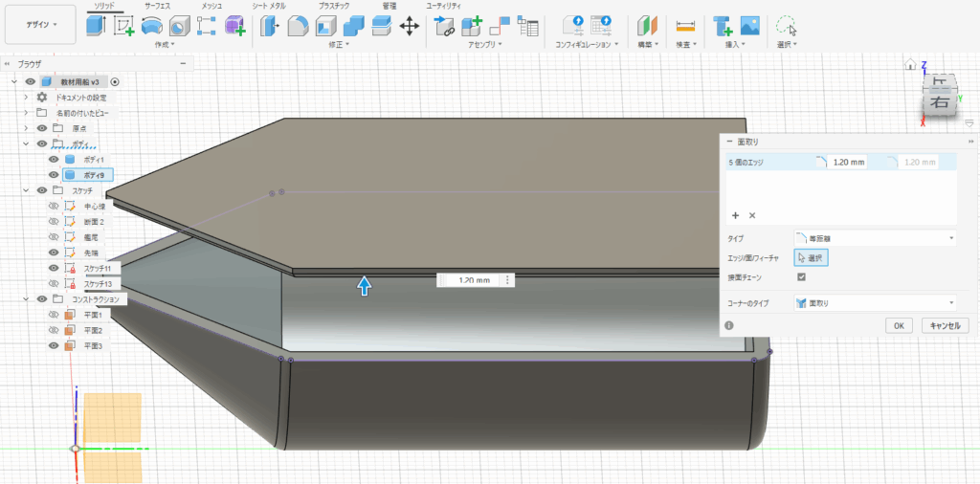Show the 中心線 sketch via its eye icon
The width and height of the screenshot is (980, 484).
[x=54, y=207]
